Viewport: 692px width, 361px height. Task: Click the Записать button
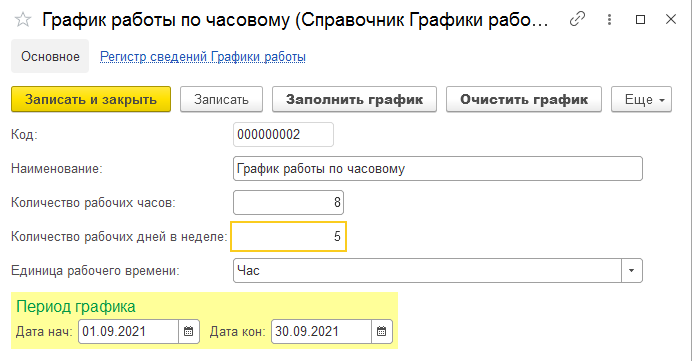(x=221, y=99)
